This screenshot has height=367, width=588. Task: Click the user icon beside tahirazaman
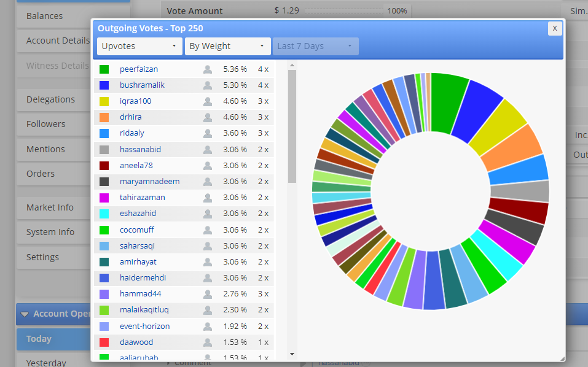point(208,198)
